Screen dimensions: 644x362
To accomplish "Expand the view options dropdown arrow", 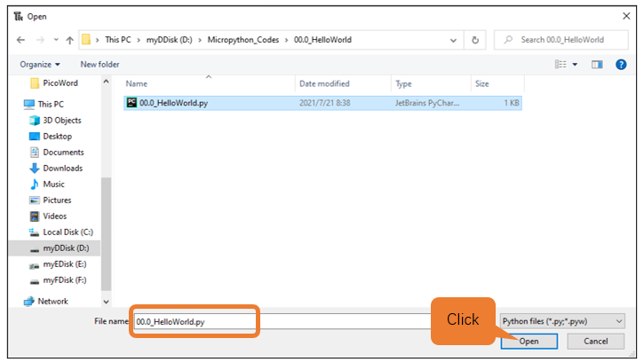I will tap(575, 65).
